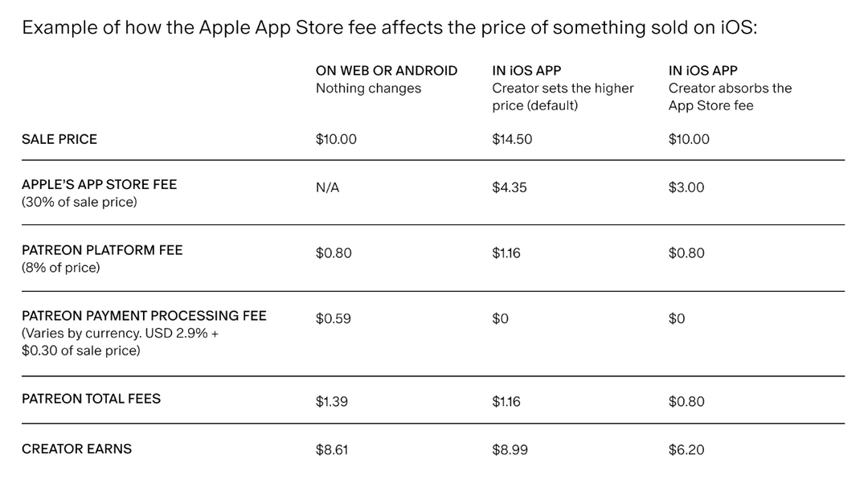Viewport: 868px width, 480px height.
Task: Click the $4.35 App Store fee value
Action: (x=509, y=187)
